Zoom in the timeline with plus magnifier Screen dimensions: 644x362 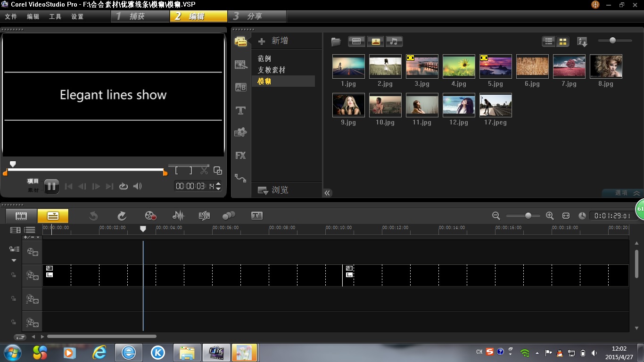click(x=550, y=215)
